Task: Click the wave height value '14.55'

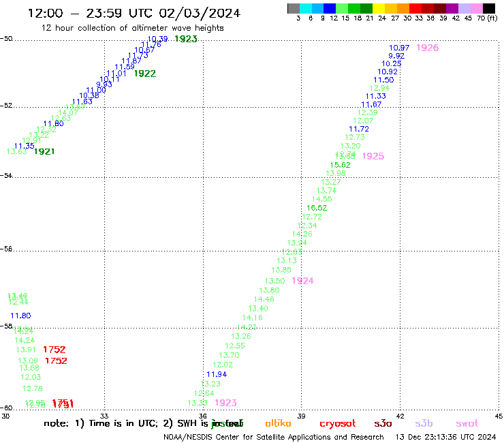Action: click(321, 199)
